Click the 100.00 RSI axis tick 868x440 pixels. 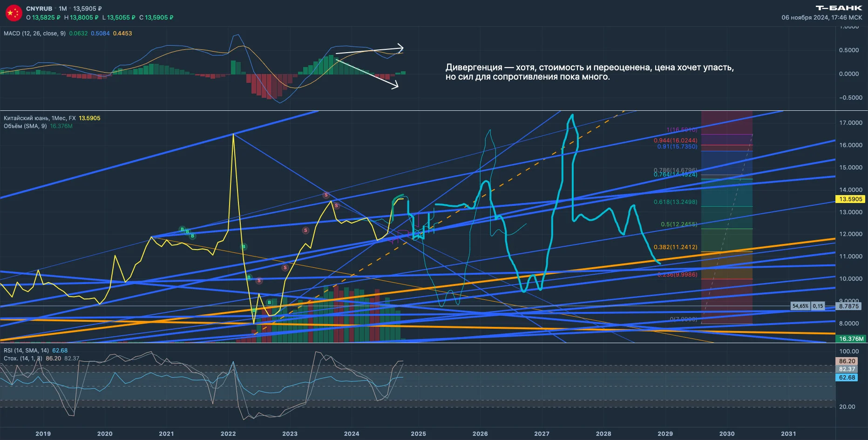point(849,352)
